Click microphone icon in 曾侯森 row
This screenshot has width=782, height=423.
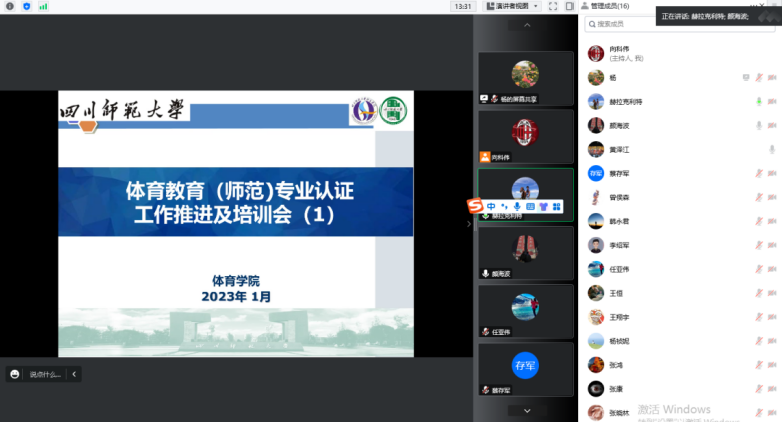click(759, 197)
